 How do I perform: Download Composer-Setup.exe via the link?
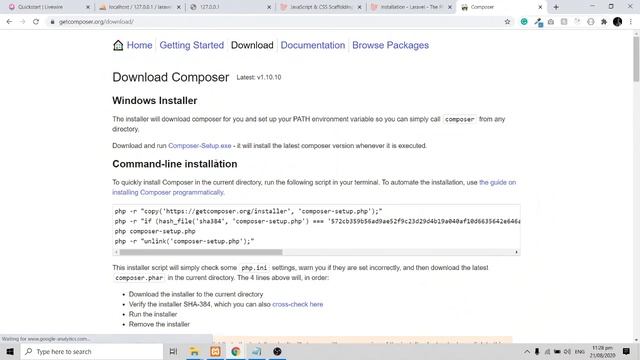tap(200, 146)
